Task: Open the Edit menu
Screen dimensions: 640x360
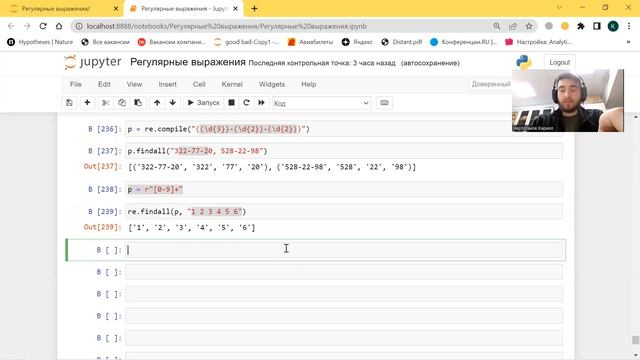Action: point(104,84)
